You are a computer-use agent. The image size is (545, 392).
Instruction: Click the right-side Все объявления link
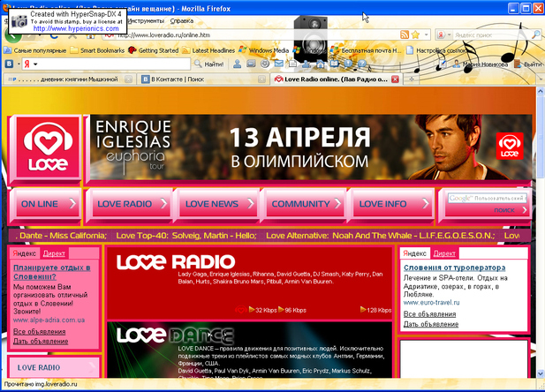(429, 314)
